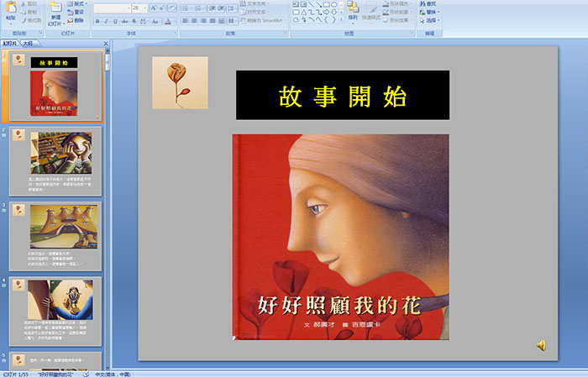Screen dimensions: 588x377
Task: Click Shape Effects (形状效果) button
Action: (397, 20)
